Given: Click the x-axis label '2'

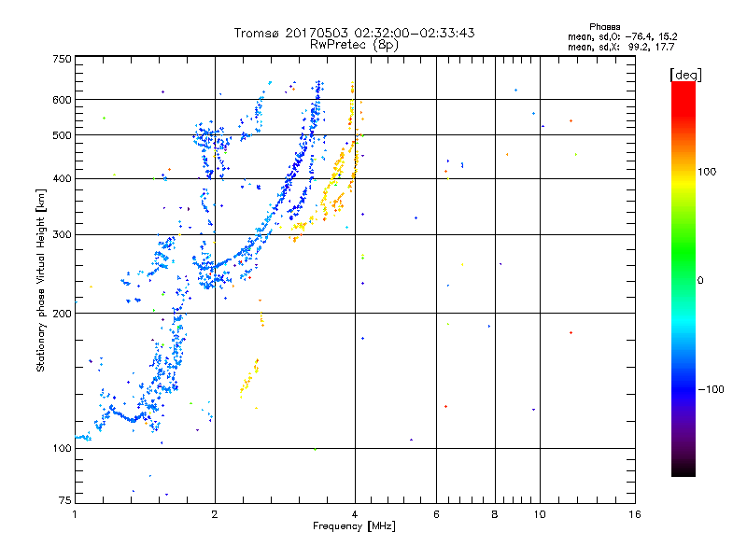Looking at the screenshot, I should [215, 514].
